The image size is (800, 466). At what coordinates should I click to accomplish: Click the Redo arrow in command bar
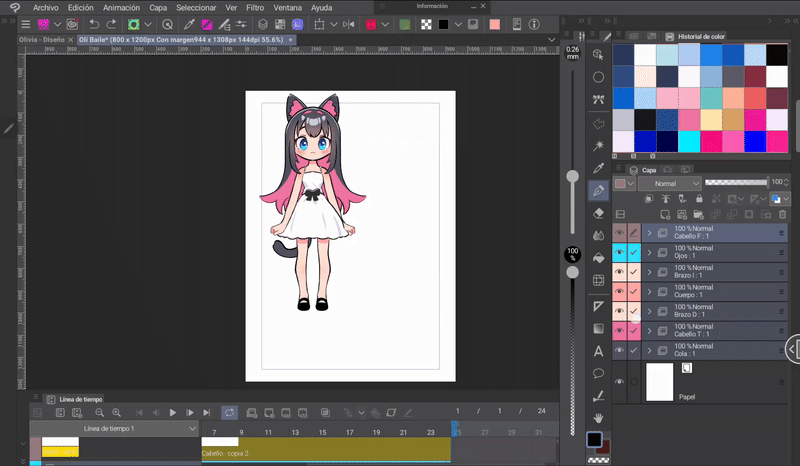click(x=110, y=23)
